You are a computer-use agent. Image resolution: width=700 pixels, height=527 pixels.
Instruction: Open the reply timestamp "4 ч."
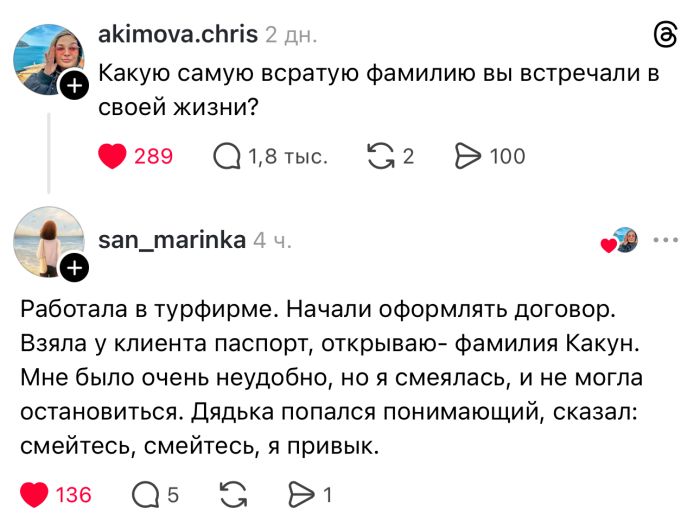(x=273, y=241)
